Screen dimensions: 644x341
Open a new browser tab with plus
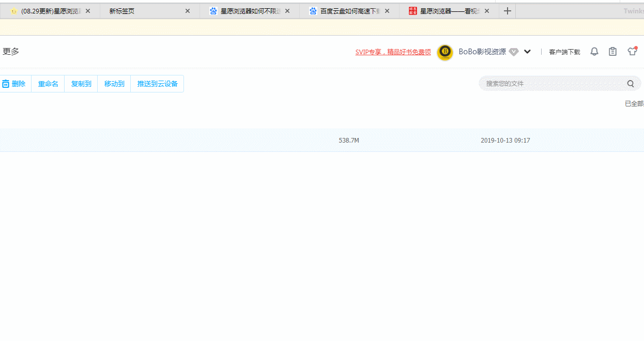[508, 11]
